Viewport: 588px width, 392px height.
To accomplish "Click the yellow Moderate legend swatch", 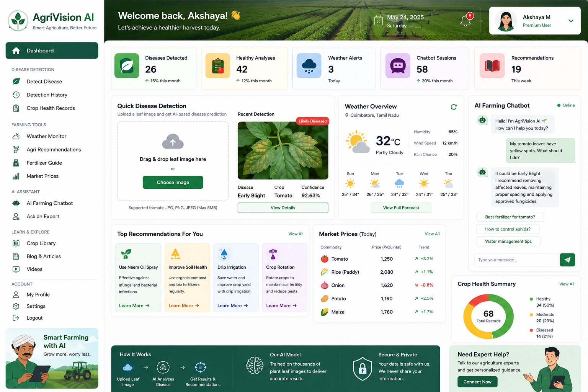I will (531, 315).
